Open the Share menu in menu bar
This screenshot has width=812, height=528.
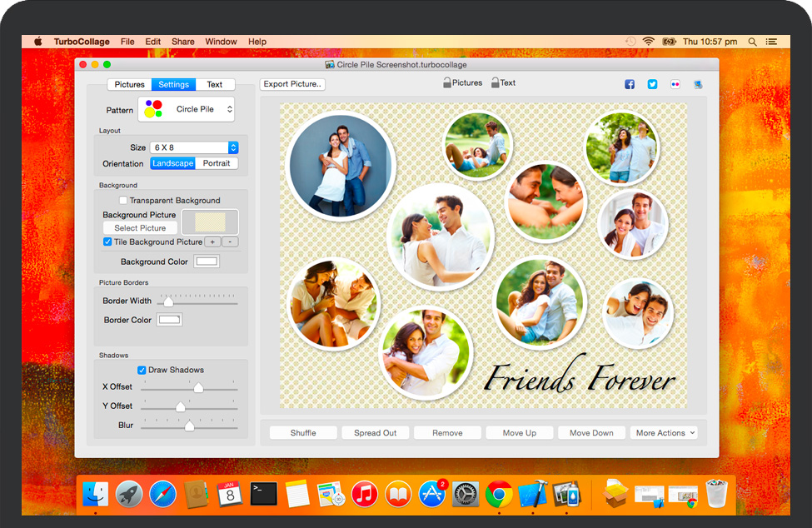pos(182,42)
